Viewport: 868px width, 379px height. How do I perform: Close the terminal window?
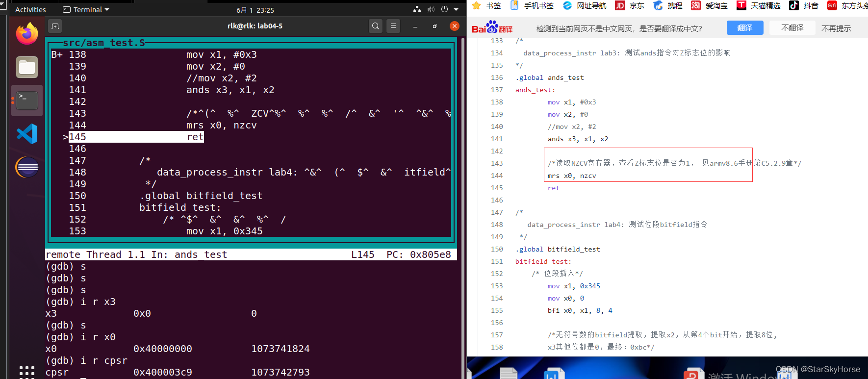[x=455, y=26]
